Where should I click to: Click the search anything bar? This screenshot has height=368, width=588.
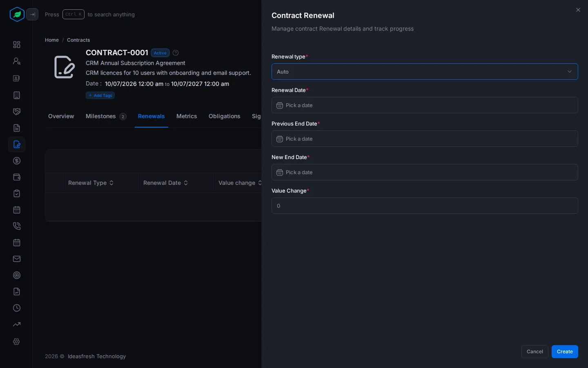90,14
